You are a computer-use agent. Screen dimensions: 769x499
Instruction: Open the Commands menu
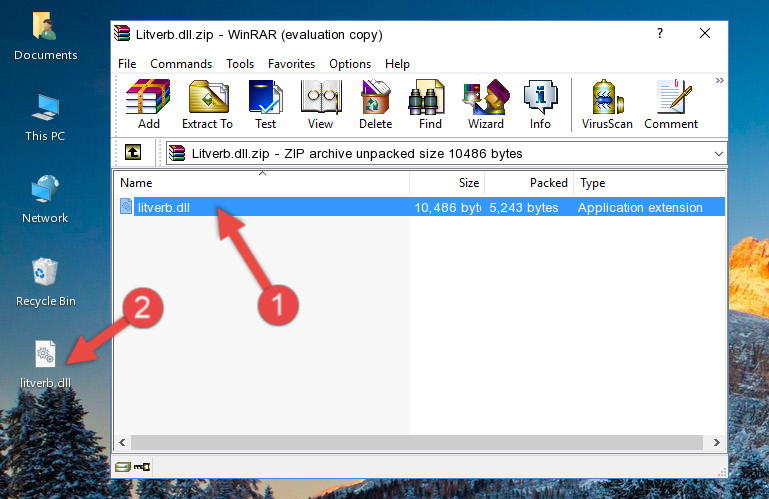point(181,64)
